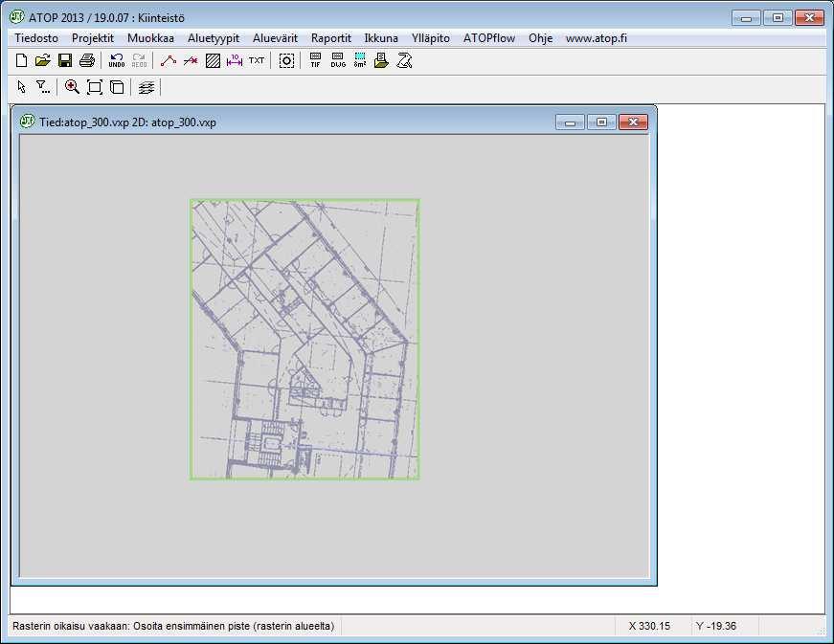Click the 3D box view icon
Viewport: 834px width, 644px height.
(117, 87)
